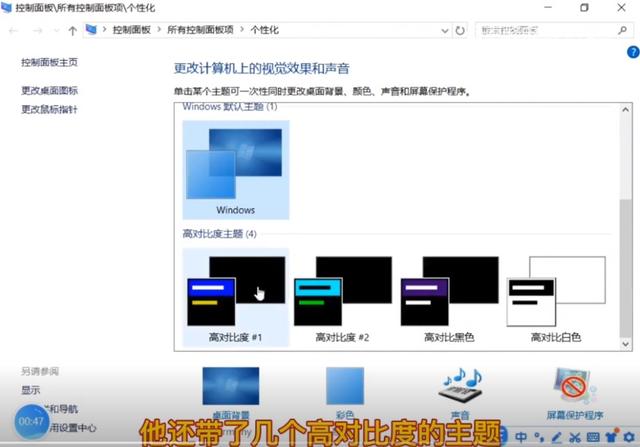
Task: Go up one folder level
Action: pos(73,31)
